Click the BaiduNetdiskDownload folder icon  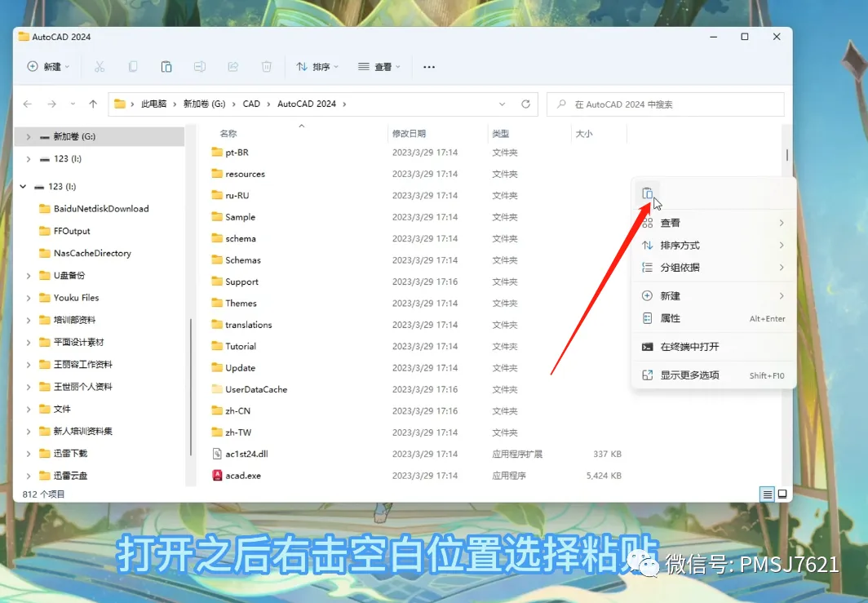point(45,209)
